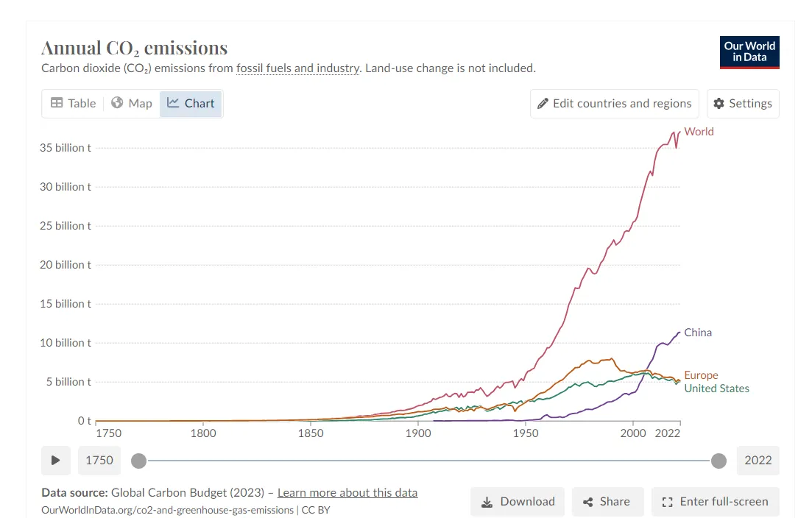Screen dimensions: 812x518
Task: Click the Our World in Data logo
Action: (749, 52)
